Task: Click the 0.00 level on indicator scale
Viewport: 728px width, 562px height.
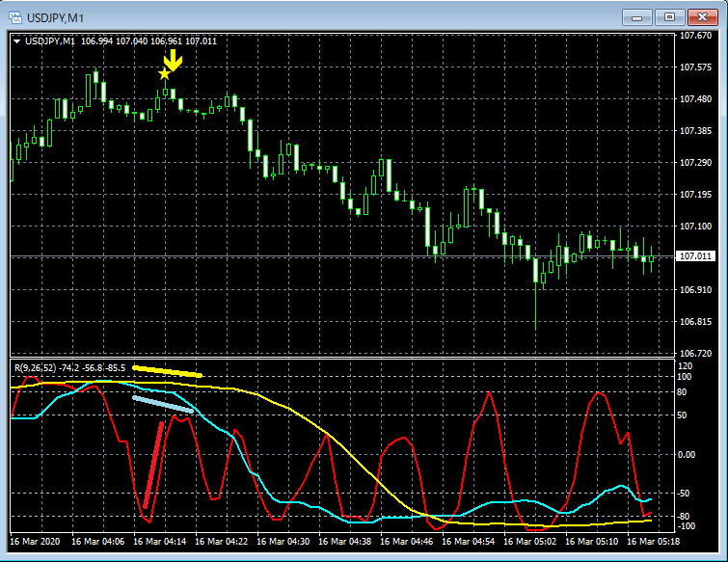Action: point(687,455)
